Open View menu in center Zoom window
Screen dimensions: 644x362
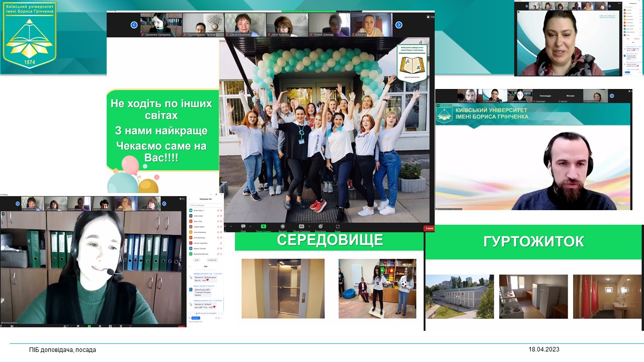[430, 17]
